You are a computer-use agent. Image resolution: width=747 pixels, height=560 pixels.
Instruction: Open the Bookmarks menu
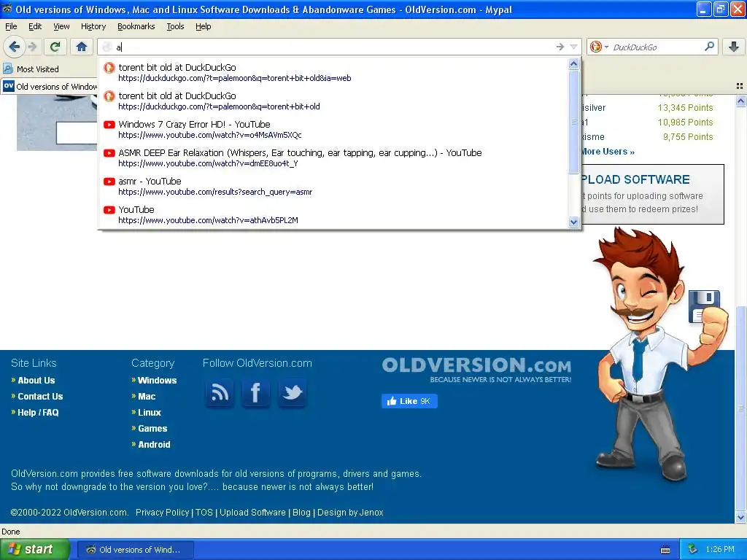136,26
